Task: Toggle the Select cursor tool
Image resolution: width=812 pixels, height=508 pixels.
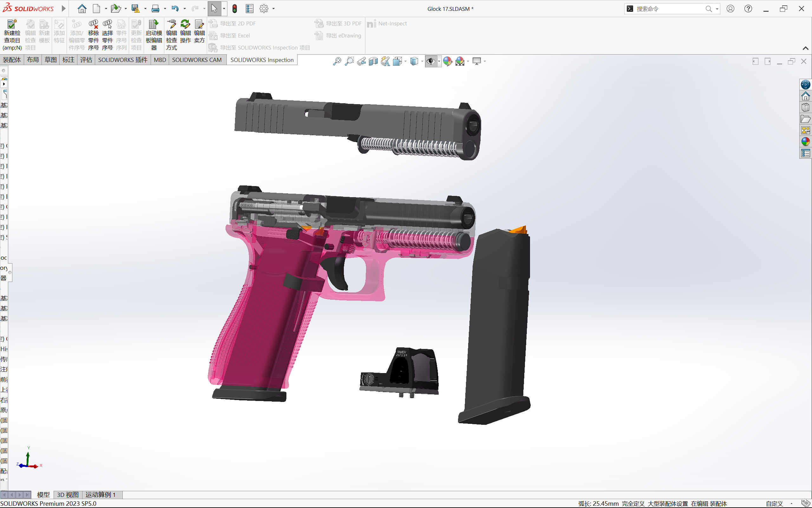Action: click(214, 9)
